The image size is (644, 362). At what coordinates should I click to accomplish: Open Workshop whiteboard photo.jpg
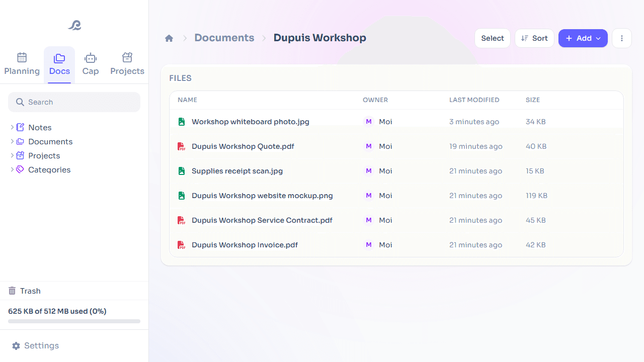251,122
